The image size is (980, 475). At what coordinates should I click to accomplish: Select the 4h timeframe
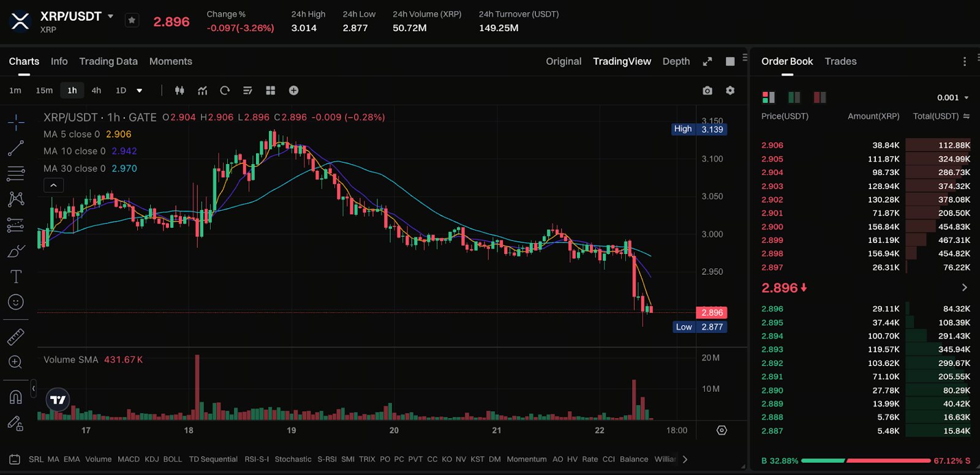point(96,91)
